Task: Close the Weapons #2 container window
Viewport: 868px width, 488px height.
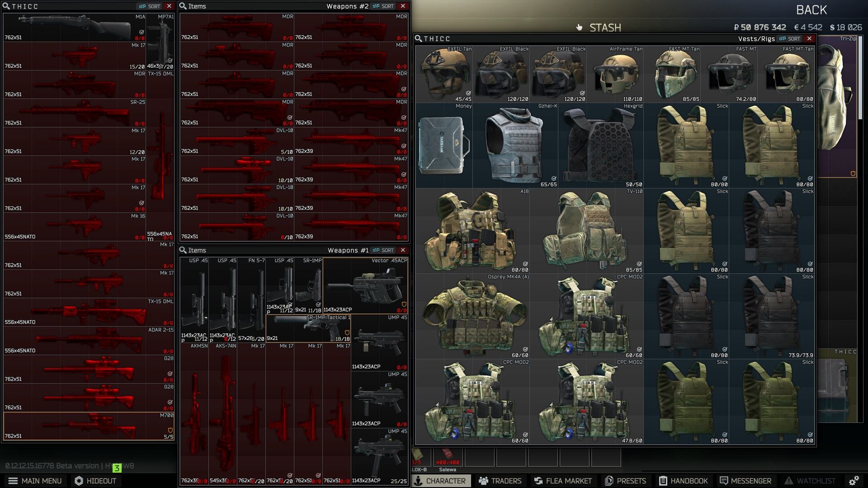Action: pyautogui.click(x=403, y=6)
